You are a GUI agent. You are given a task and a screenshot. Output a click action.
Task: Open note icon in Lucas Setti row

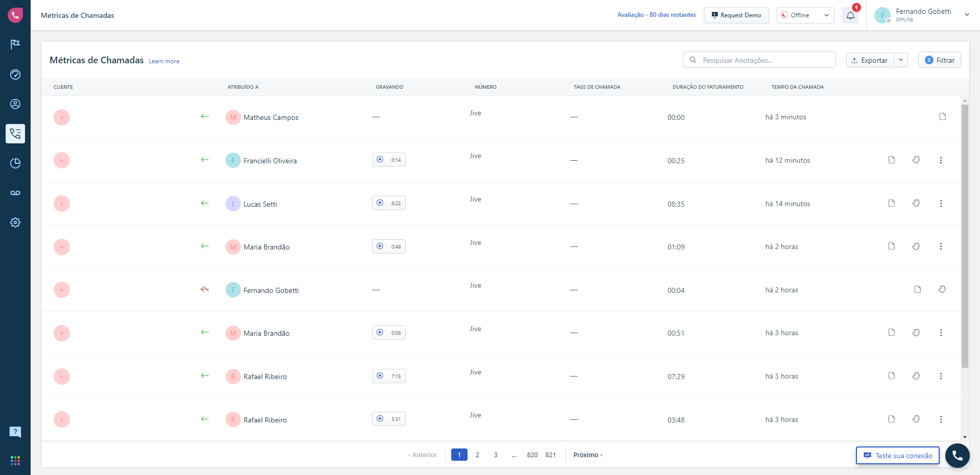[x=891, y=203]
